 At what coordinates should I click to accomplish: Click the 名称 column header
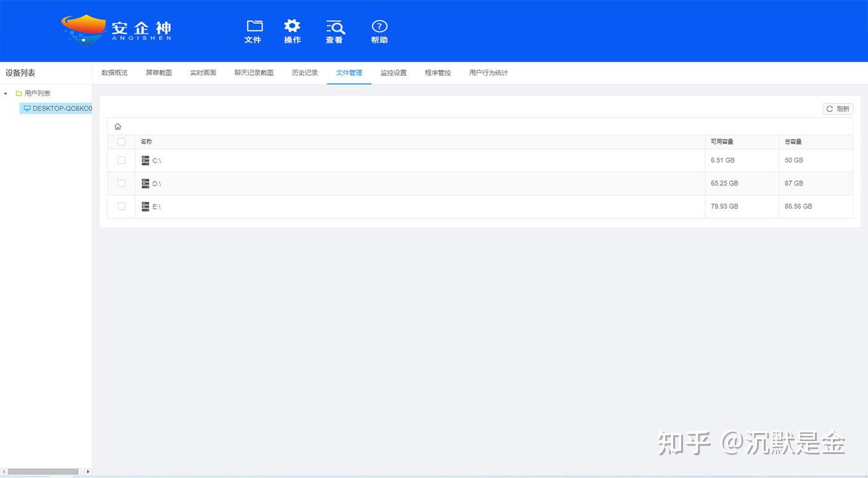(x=146, y=142)
